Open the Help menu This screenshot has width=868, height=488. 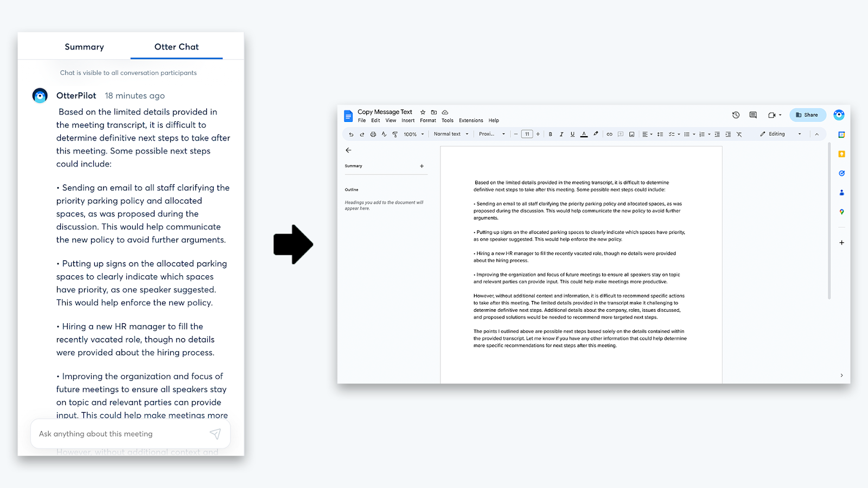tap(494, 120)
